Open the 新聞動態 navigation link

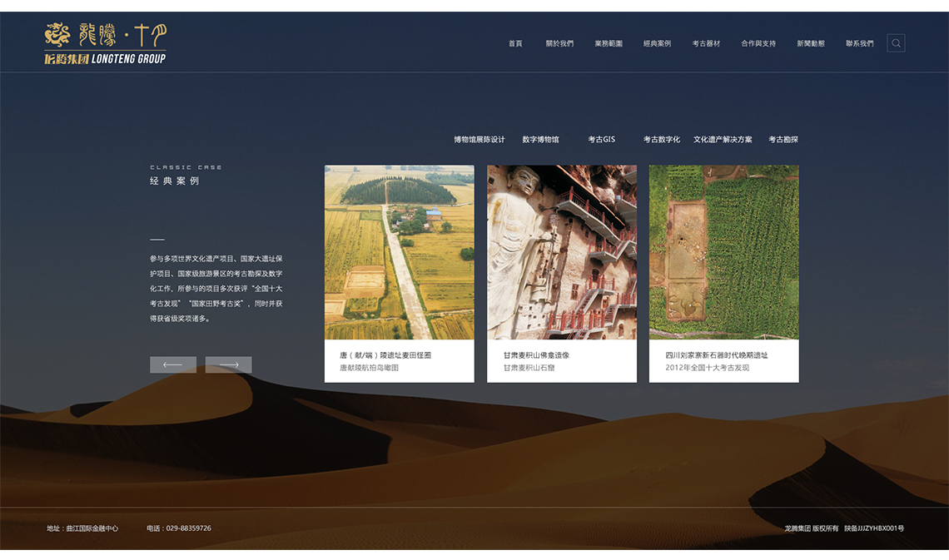[x=811, y=43]
